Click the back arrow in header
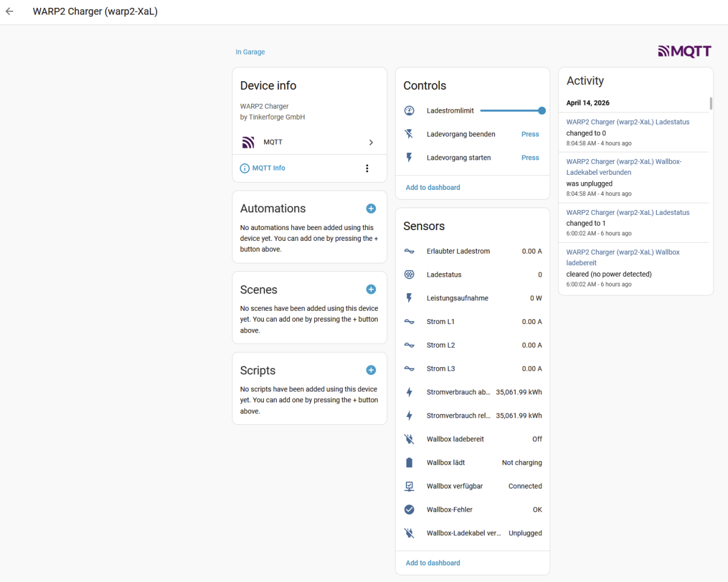Viewport: 728px width, 582px height. pos(10,12)
